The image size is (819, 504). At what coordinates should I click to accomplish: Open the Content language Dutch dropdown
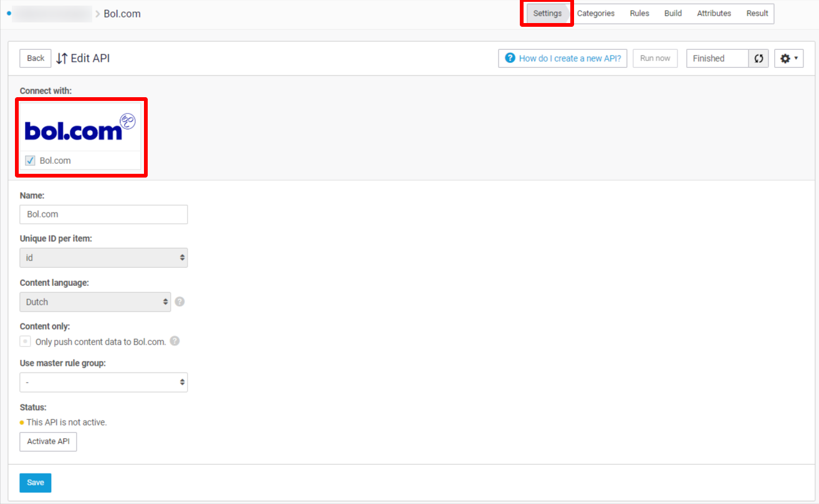95,302
